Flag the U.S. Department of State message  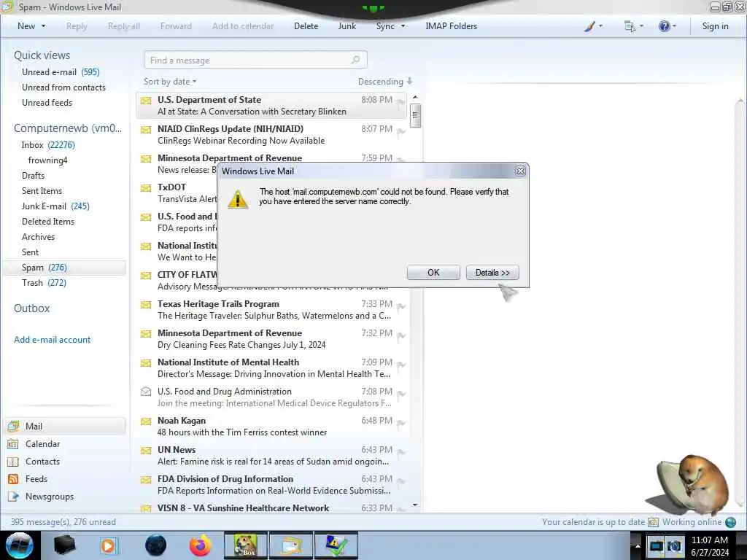pyautogui.click(x=400, y=102)
